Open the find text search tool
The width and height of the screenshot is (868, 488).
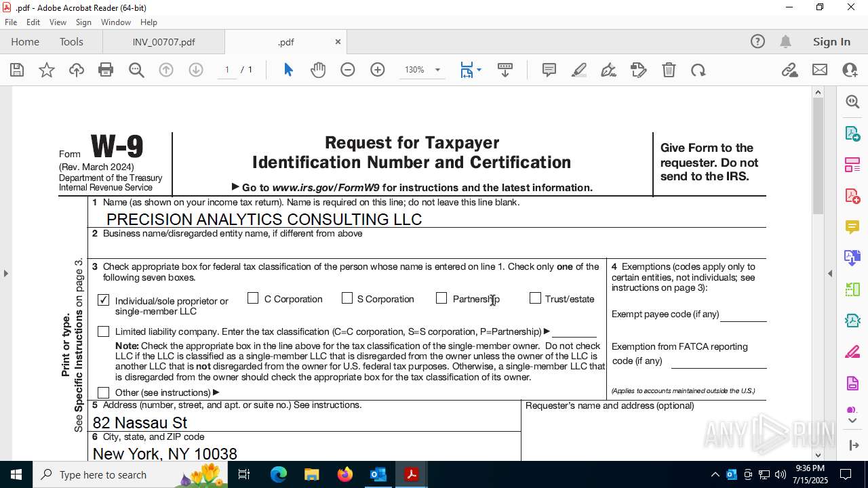point(136,70)
